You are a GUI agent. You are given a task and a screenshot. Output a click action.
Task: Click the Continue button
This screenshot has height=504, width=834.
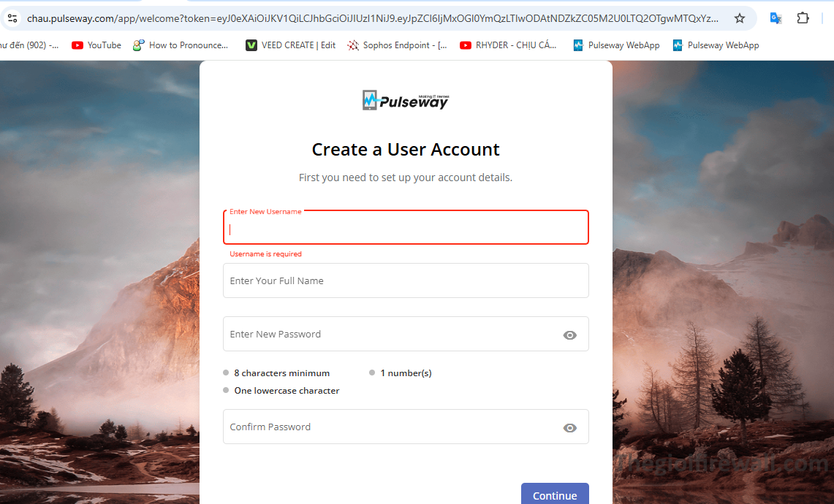(x=555, y=495)
